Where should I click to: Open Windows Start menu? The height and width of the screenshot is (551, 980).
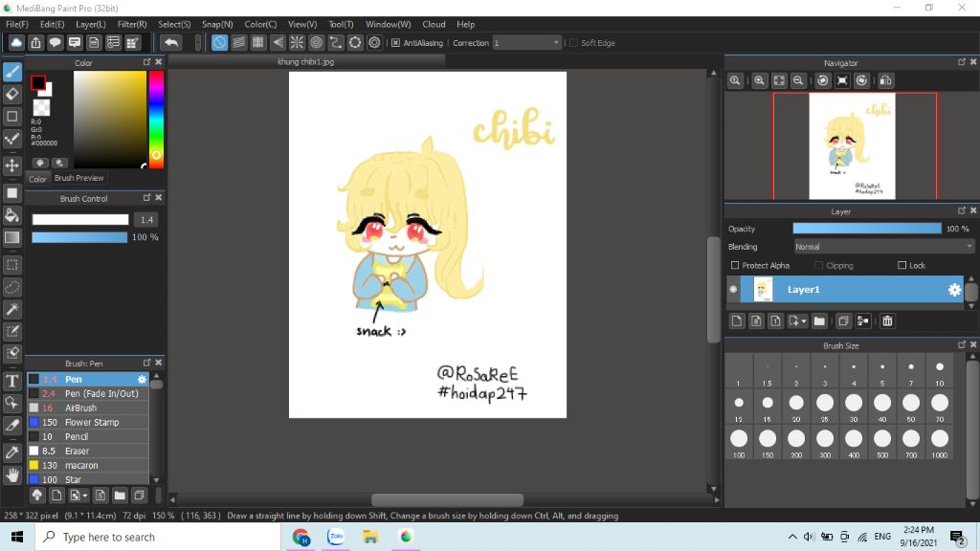(x=17, y=537)
